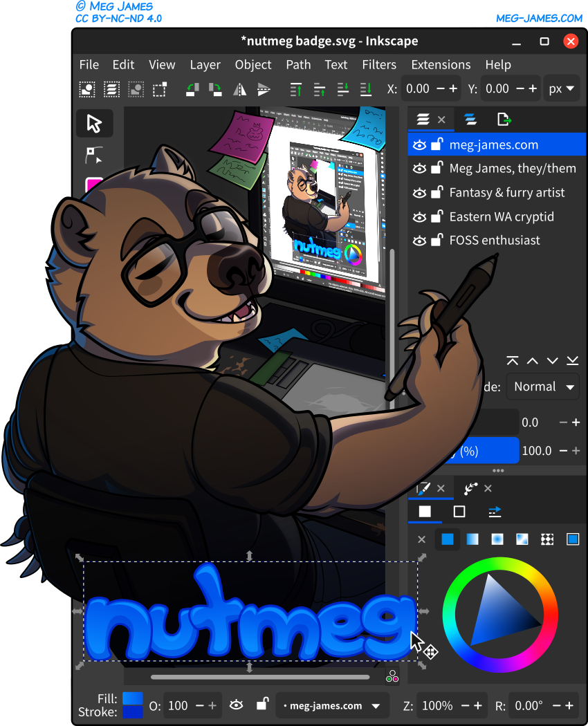Open the Path menu
Viewport: 588px width, 726px height.
tap(298, 64)
